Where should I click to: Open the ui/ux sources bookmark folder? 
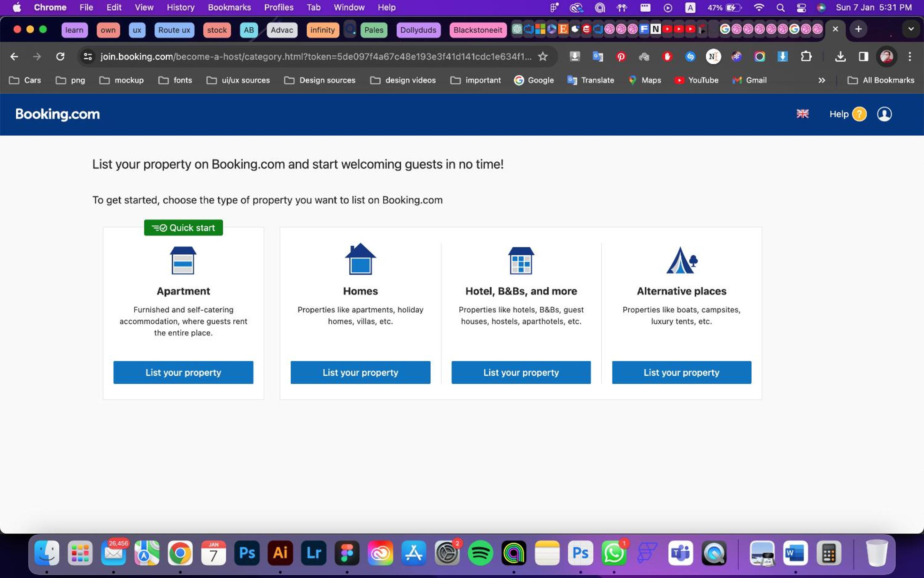(238, 80)
